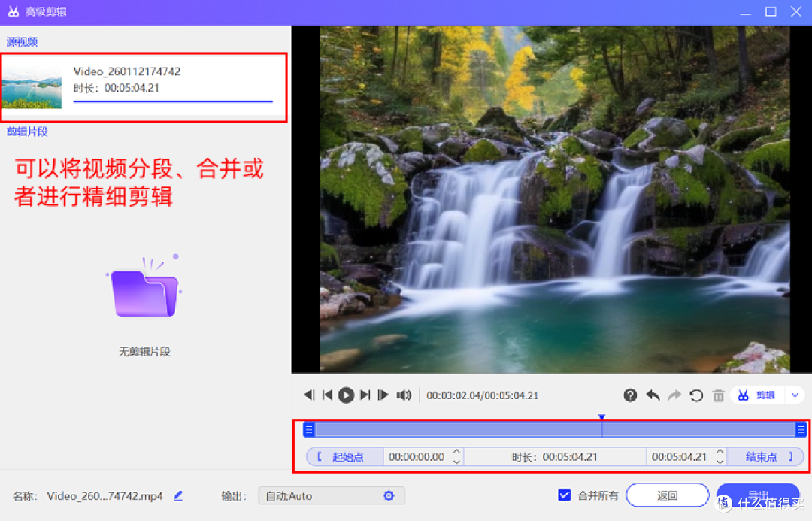Jump to previous segment start
812x521 pixels.
click(x=327, y=395)
